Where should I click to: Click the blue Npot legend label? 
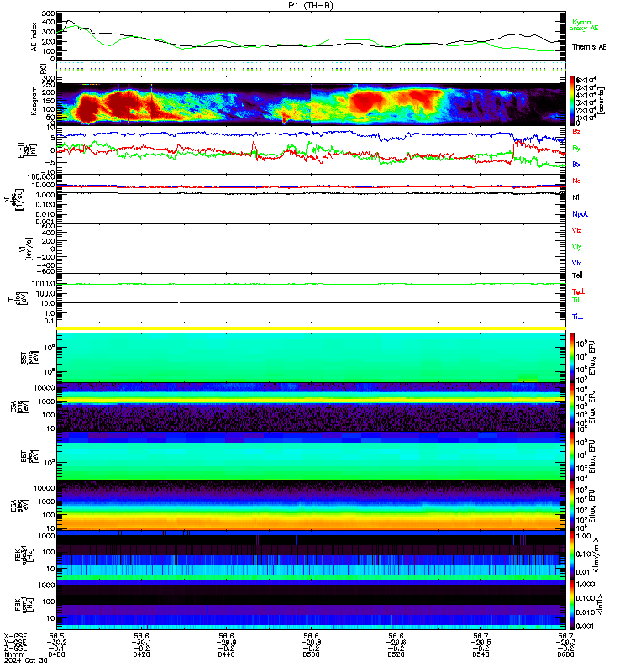(x=580, y=214)
